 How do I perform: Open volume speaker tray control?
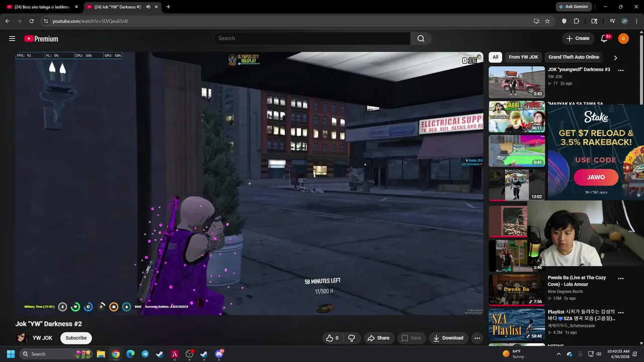coord(599,354)
